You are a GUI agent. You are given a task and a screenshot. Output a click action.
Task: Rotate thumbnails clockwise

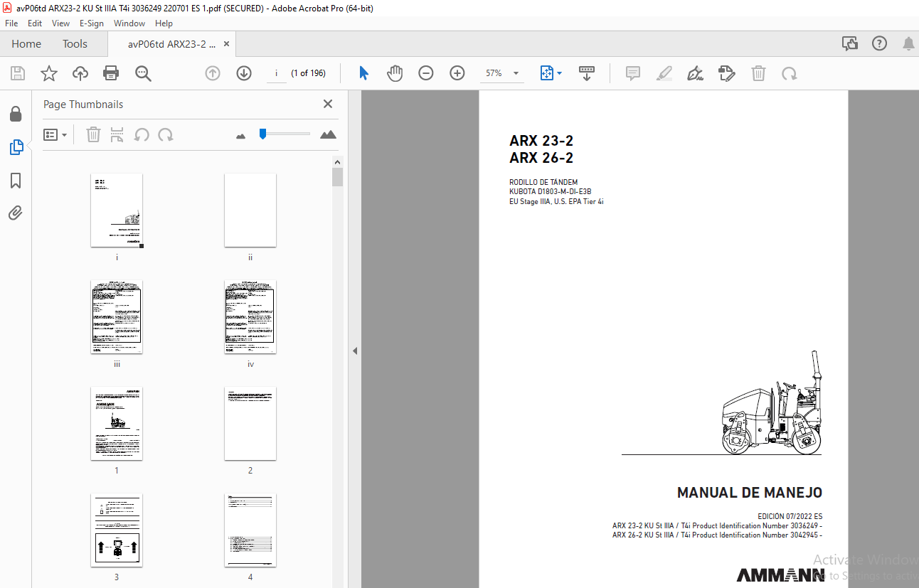pos(166,134)
